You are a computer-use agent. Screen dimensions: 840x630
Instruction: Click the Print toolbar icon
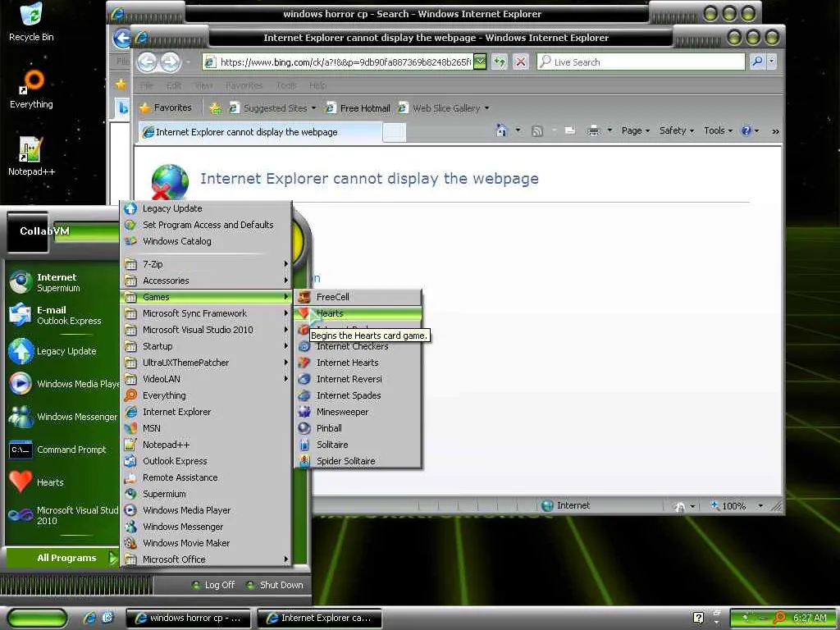(594, 130)
